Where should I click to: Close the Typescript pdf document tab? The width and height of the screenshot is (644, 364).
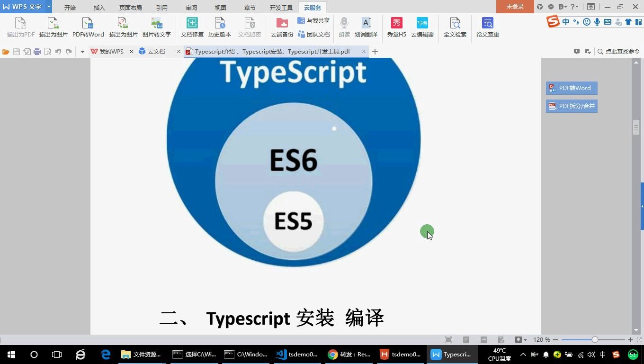click(364, 52)
